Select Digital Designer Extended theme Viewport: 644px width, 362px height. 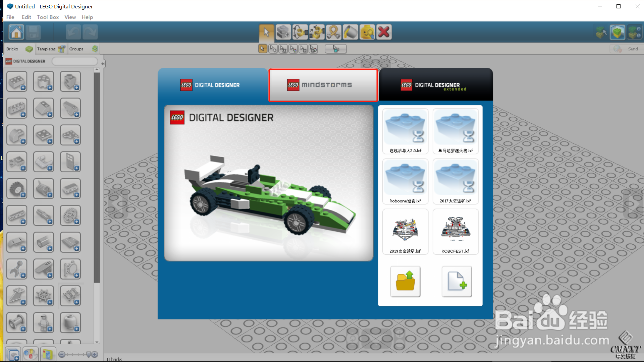point(436,85)
